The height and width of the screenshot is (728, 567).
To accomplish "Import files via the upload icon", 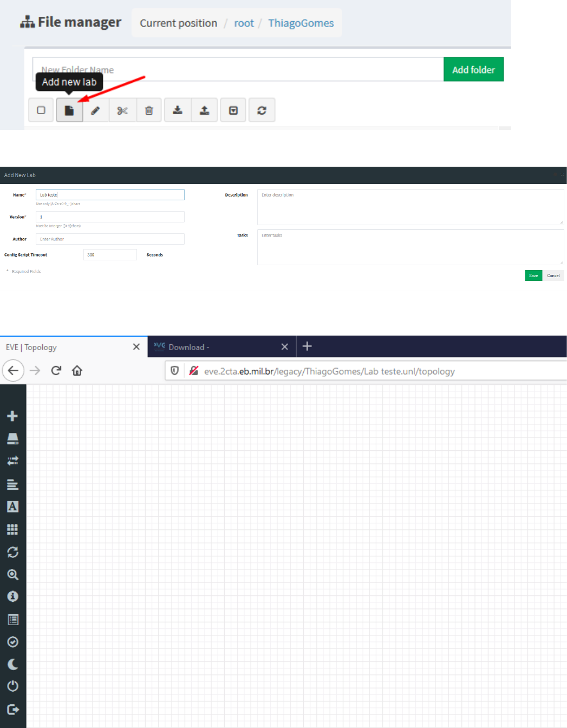I will point(204,110).
